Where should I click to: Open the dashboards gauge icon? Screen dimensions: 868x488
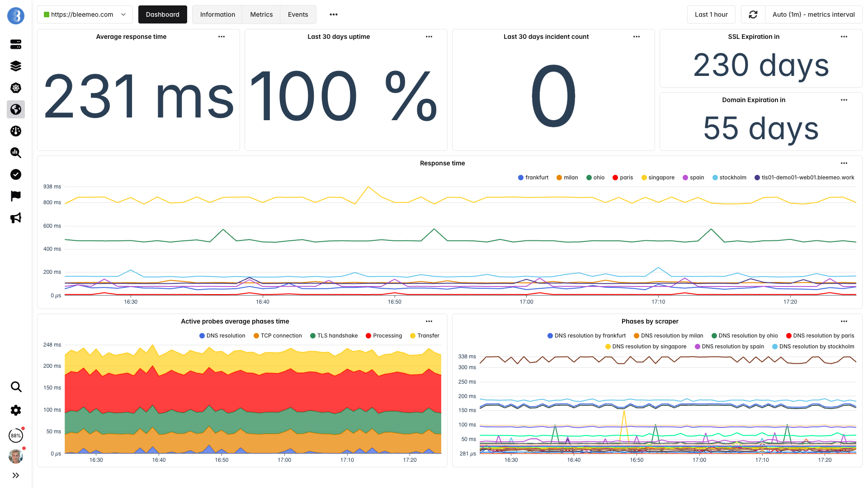tap(15, 131)
